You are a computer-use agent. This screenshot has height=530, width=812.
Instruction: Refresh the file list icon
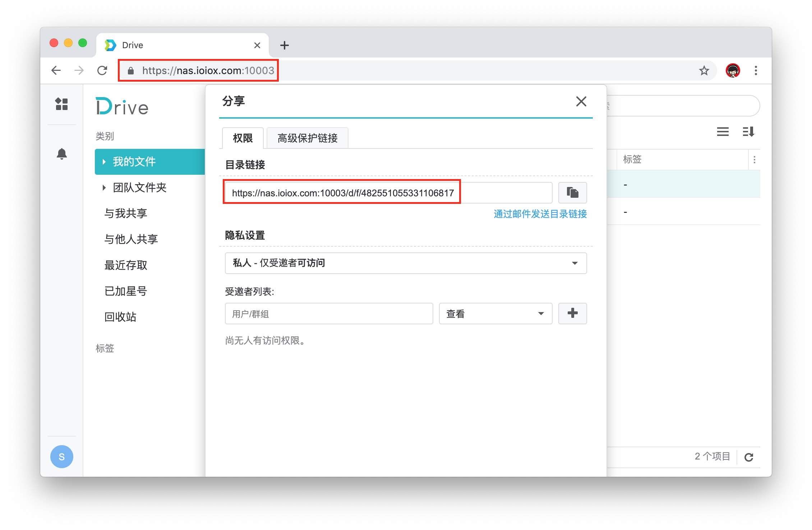[x=749, y=457]
